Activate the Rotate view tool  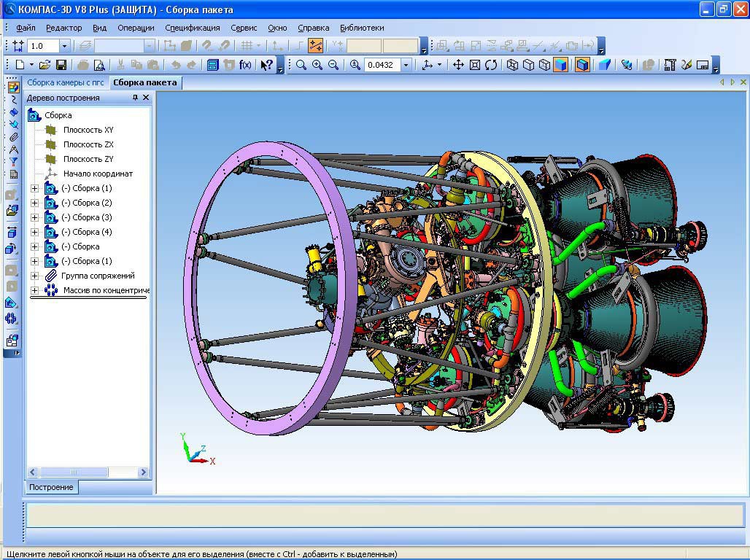[491, 65]
